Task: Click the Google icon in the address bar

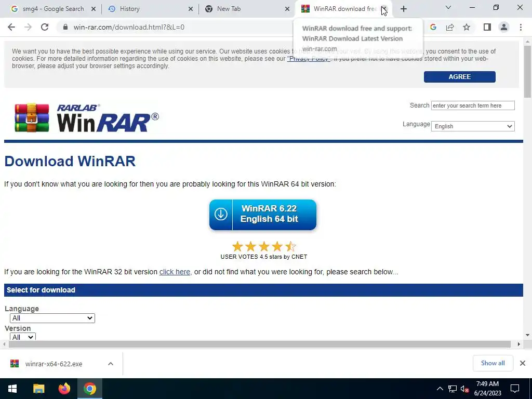Action: (x=433, y=27)
